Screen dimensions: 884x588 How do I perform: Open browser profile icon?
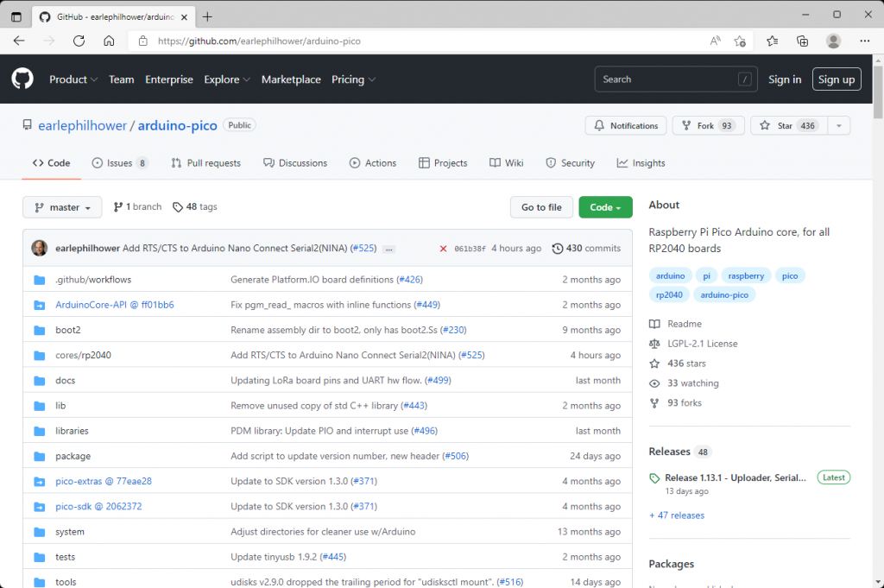click(x=833, y=41)
